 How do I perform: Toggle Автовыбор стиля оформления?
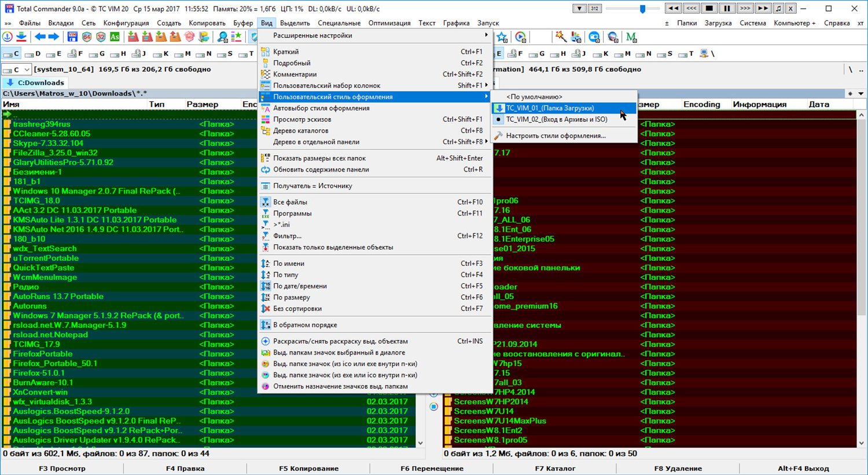(374, 108)
